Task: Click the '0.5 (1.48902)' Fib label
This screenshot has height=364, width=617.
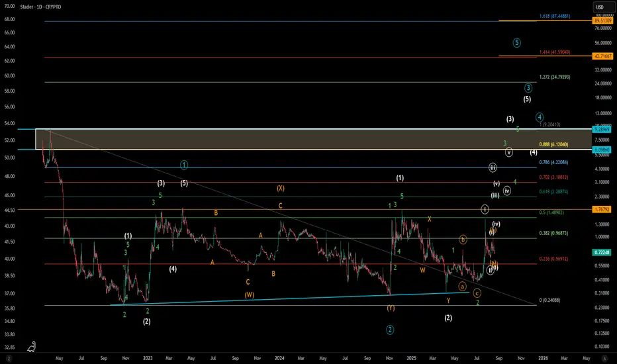Action: coord(551,212)
